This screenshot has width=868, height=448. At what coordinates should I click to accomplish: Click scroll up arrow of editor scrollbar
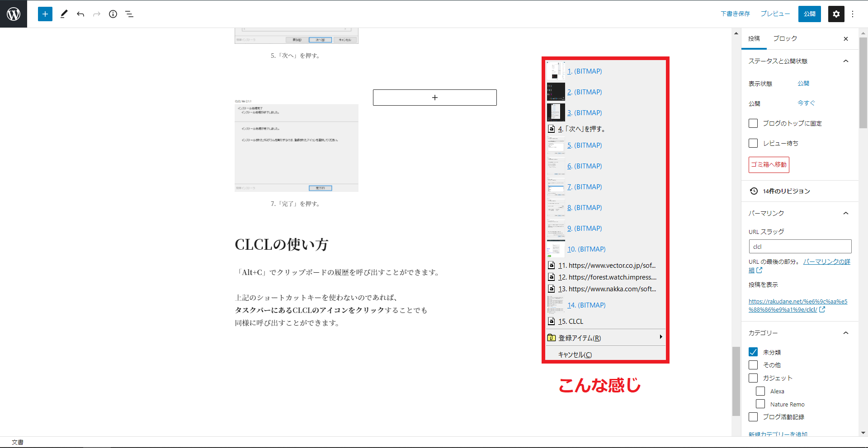point(736,33)
